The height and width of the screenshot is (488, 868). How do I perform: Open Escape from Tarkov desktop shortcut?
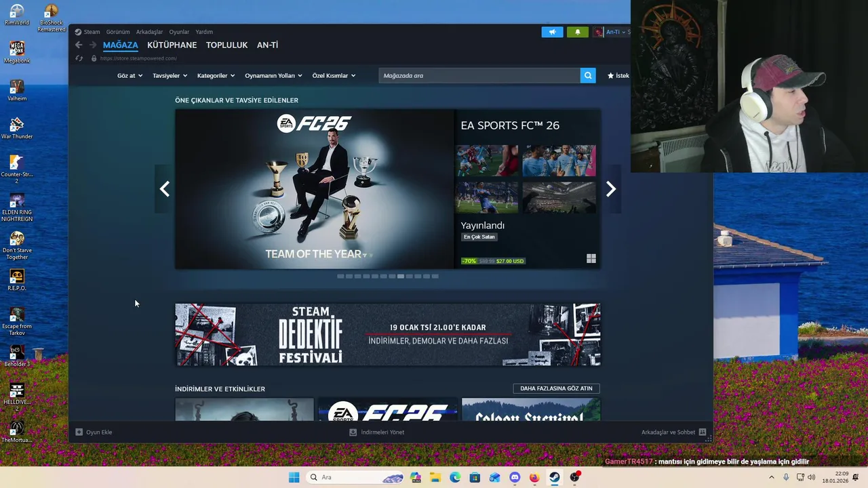pyautogui.click(x=17, y=321)
